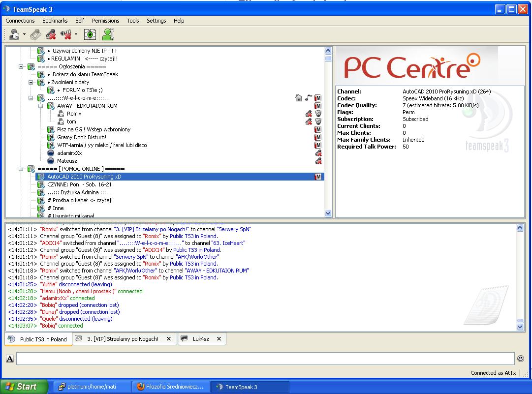Image resolution: width=532 pixels, height=394 pixels.
Task: Open dropdown arrow beside Mute Speakers icon
Action: coord(76,34)
